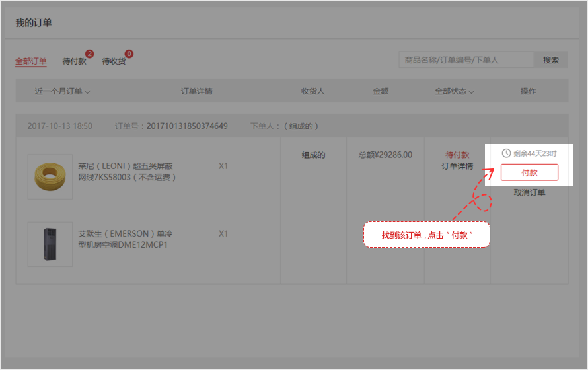Open the yellow LEONI cable product thumbnail
The image size is (588, 370).
coord(50,176)
